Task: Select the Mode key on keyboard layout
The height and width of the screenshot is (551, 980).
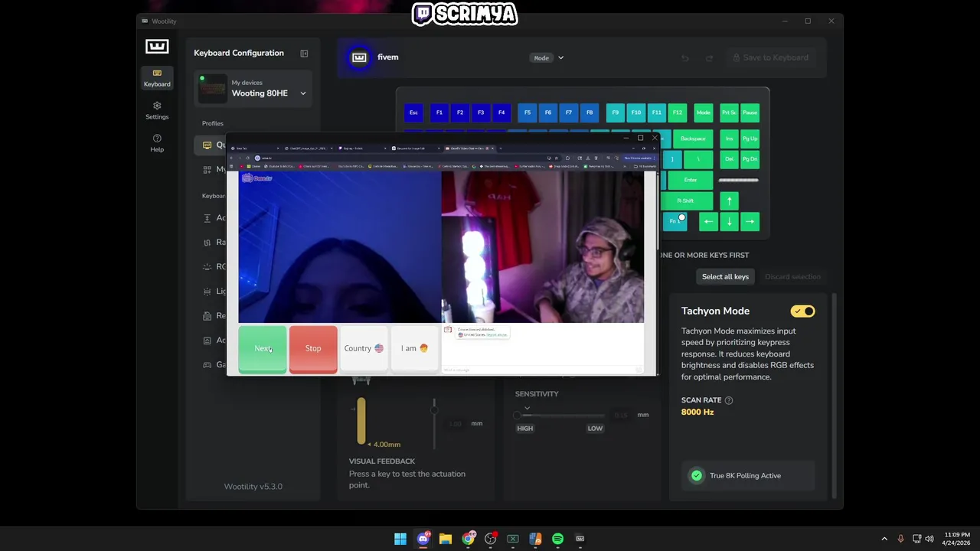Action: click(x=704, y=112)
